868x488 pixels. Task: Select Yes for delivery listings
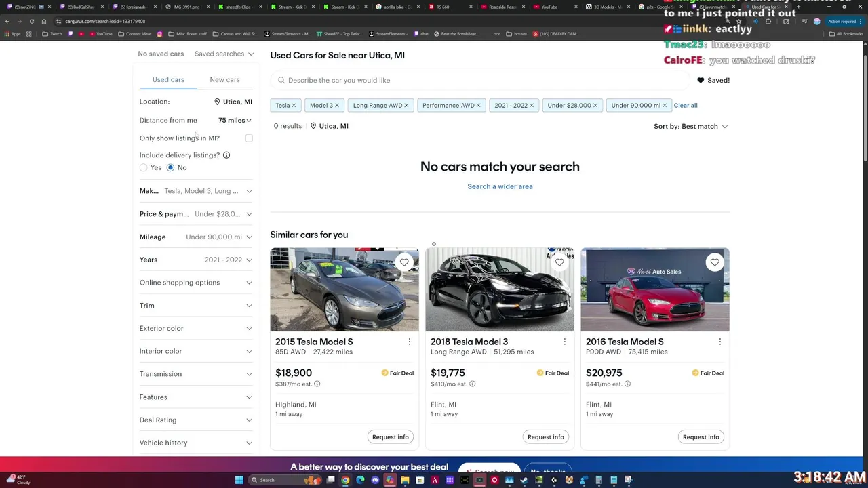(x=144, y=167)
